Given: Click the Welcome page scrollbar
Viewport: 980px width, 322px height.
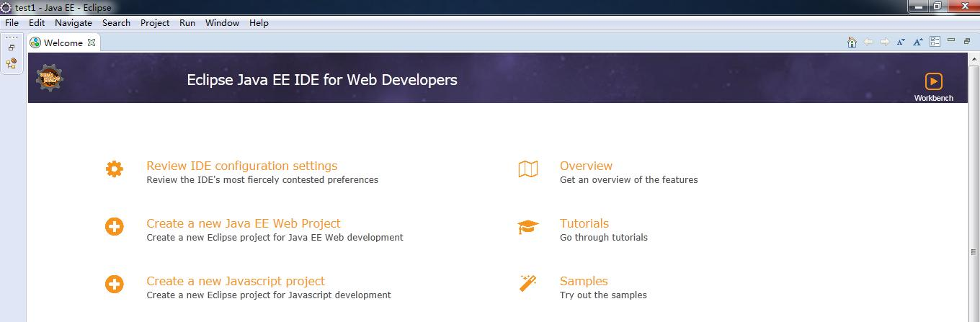Looking at the screenshot, I should pyautogui.click(x=974, y=252).
